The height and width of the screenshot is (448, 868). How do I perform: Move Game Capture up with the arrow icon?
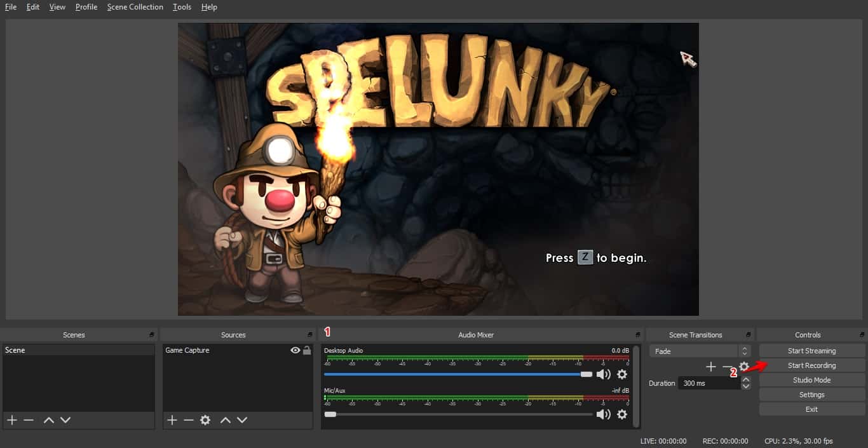tap(226, 419)
